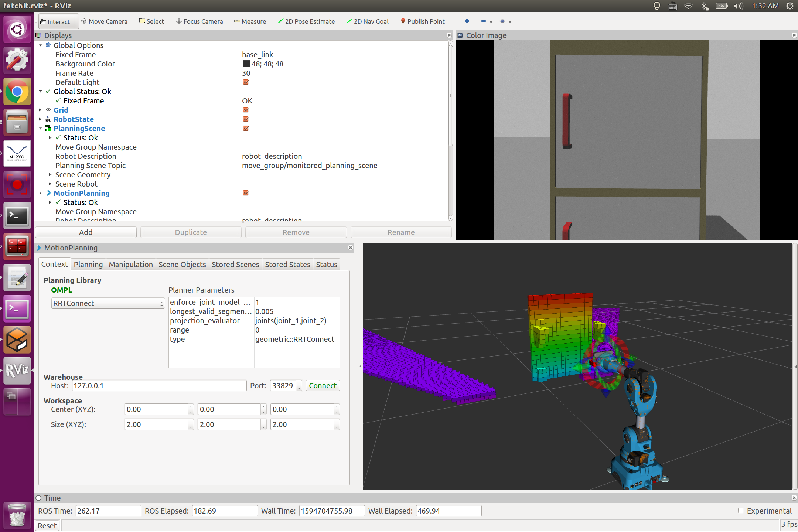798x532 pixels.
Task: Toggle the MotionPlanning display off
Action: tap(246, 192)
